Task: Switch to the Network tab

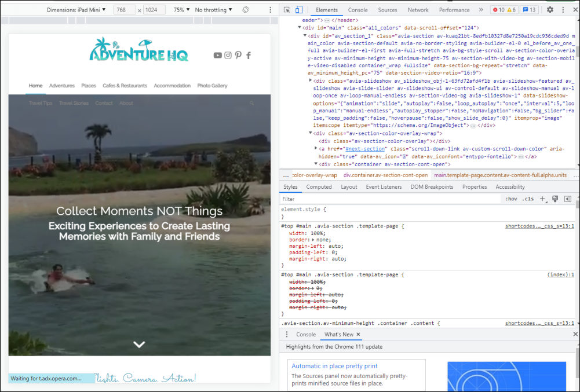Action: click(418, 9)
